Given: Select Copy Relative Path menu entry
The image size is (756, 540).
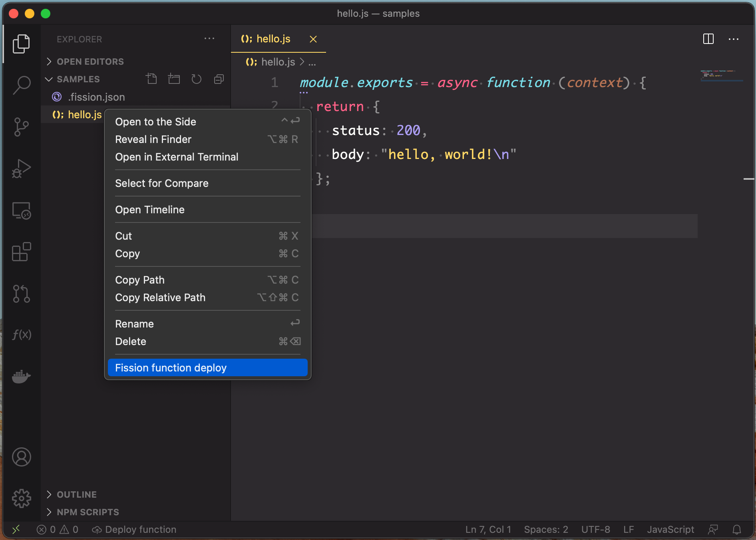Looking at the screenshot, I should click(x=160, y=298).
